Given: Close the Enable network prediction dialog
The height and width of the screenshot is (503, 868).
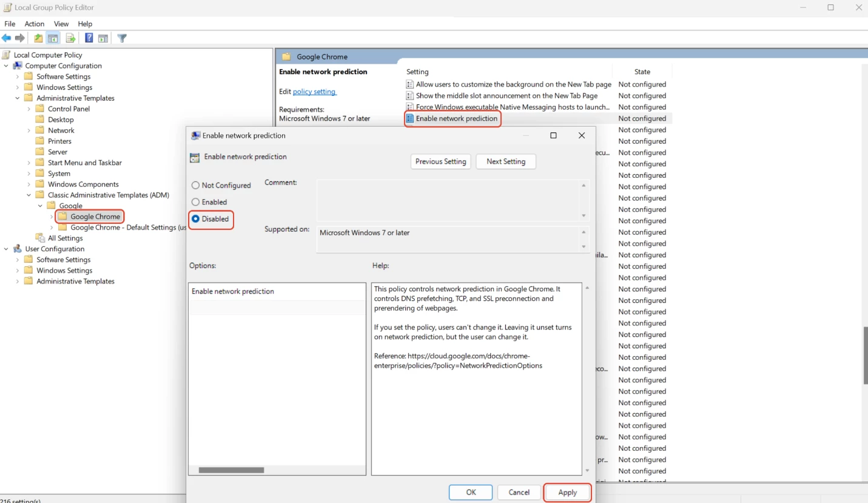Looking at the screenshot, I should point(581,135).
